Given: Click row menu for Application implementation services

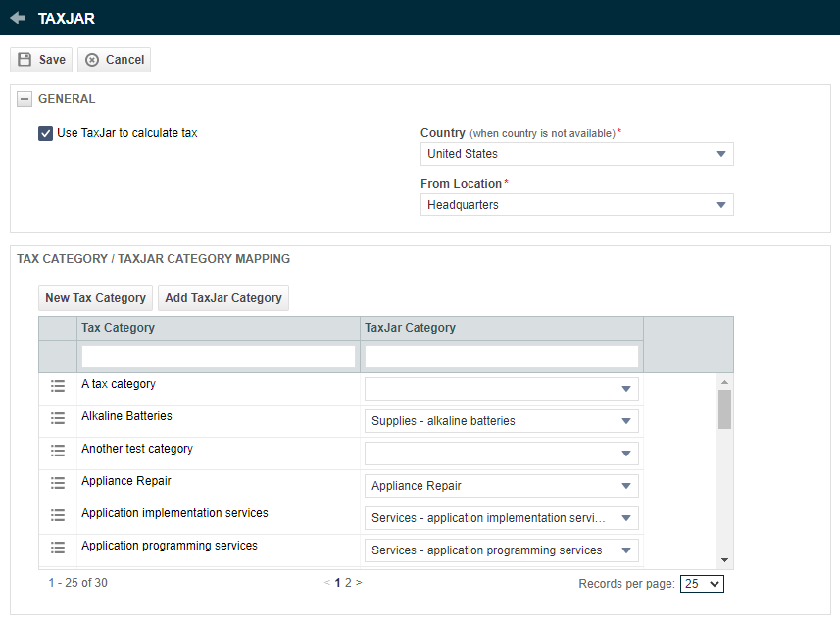Looking at the screenshot, I should click(57, 515).
